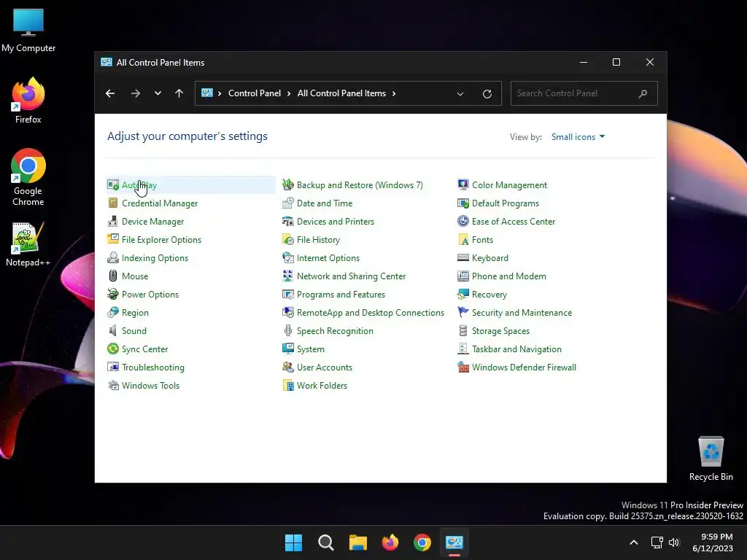
Task: Click the Internet Options icon
Action: coord(288,257)
